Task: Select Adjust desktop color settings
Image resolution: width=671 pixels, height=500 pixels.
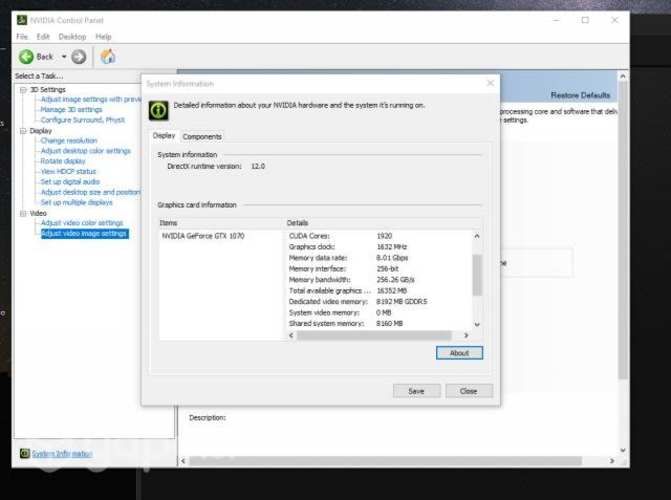Action: tap(86, 151)
